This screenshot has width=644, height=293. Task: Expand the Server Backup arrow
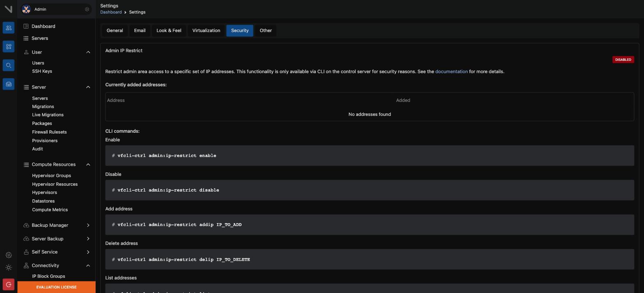pos(88,239)
